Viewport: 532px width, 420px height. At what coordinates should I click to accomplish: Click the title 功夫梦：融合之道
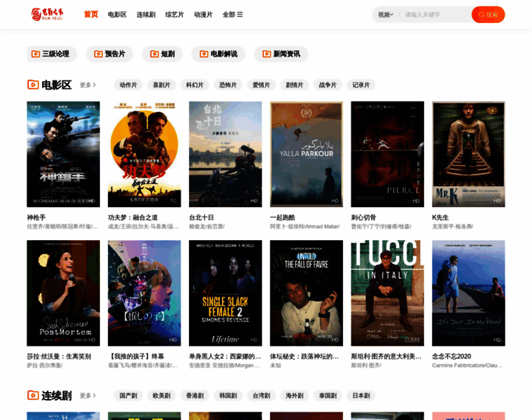(133, 218)
